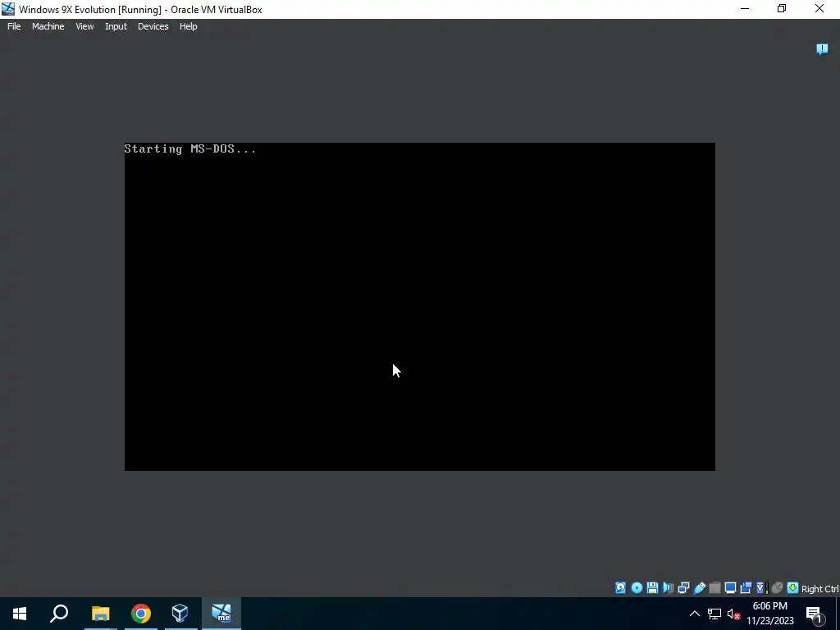Click the display status monitor icon

(x=730, y=587)
